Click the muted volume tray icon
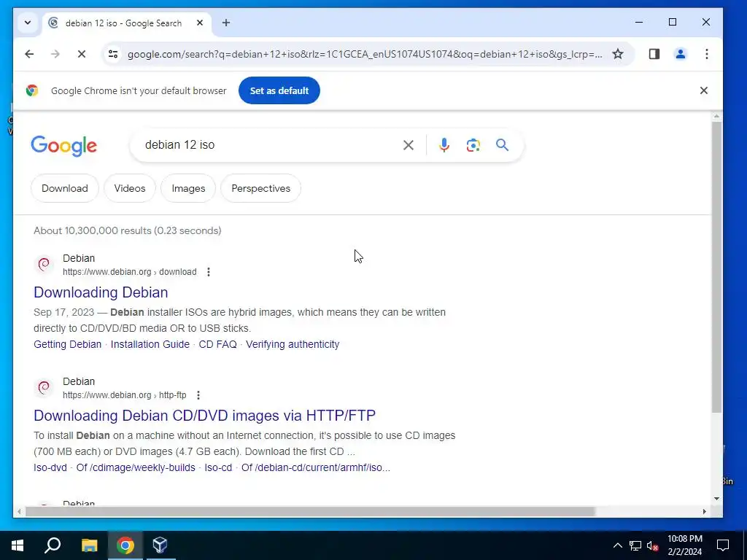747x560 pixels. tap(653, 545)
